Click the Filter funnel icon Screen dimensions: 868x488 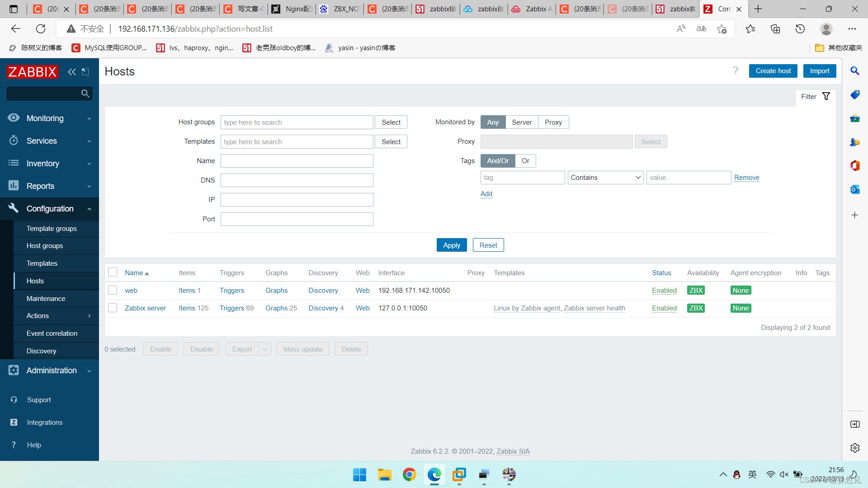tap(826, 96)
